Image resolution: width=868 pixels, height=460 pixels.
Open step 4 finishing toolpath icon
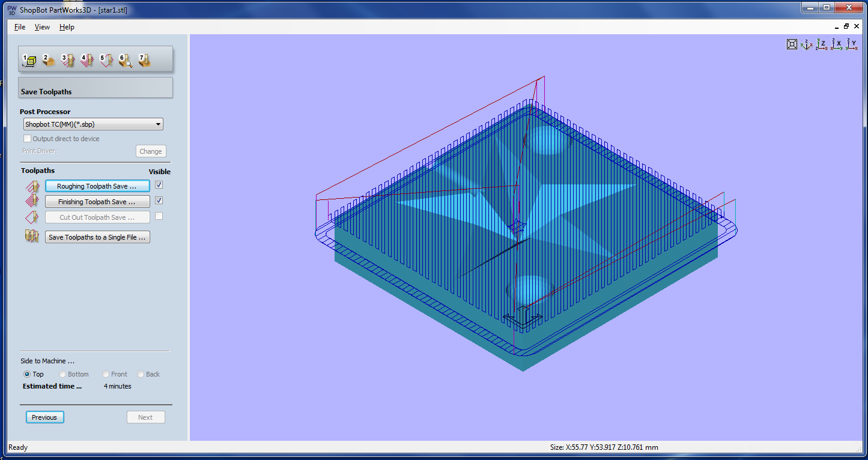click(x=87, y=60)
